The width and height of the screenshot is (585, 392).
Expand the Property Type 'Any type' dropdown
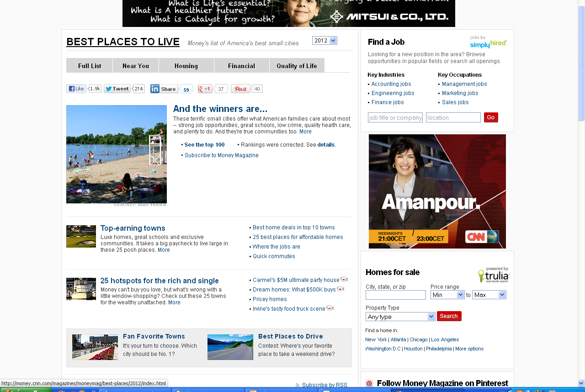400,317
